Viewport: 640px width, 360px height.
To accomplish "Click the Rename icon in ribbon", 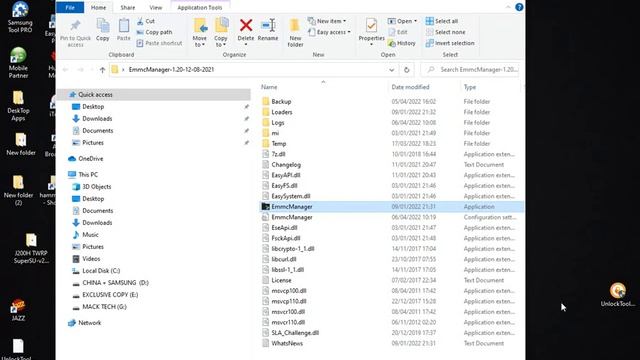I will [x=268, y=25].
